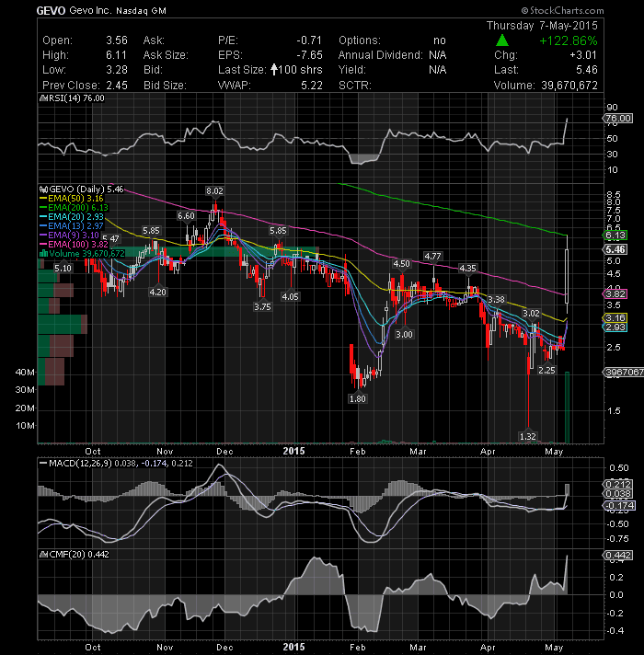Click the green EMA(200) legend line
The image size is (644, 655).
tap(43, 208)
